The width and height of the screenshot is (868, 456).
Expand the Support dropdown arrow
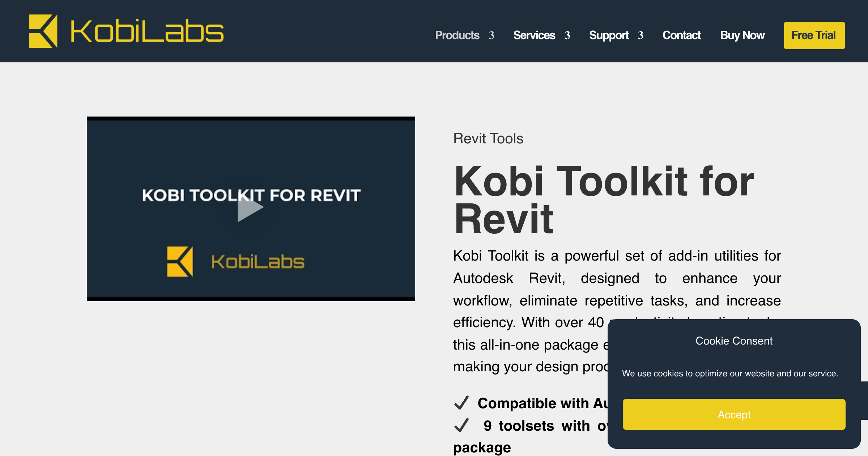click(641, 35)
